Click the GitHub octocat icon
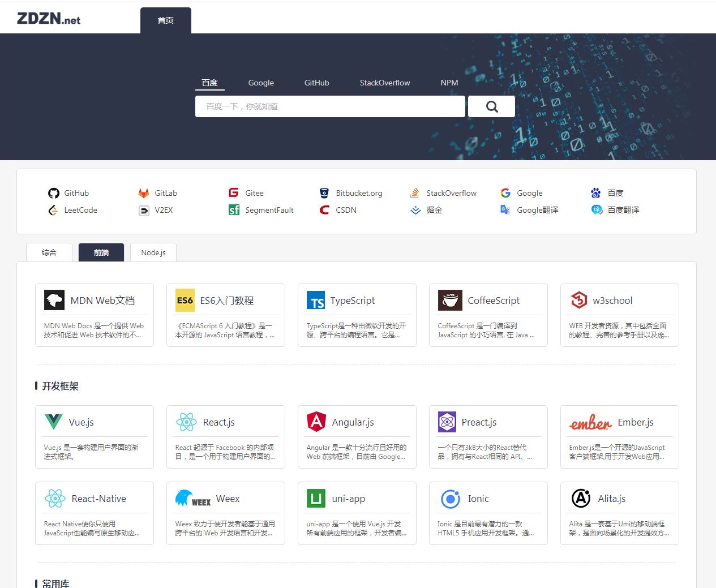 coord(54,193)
